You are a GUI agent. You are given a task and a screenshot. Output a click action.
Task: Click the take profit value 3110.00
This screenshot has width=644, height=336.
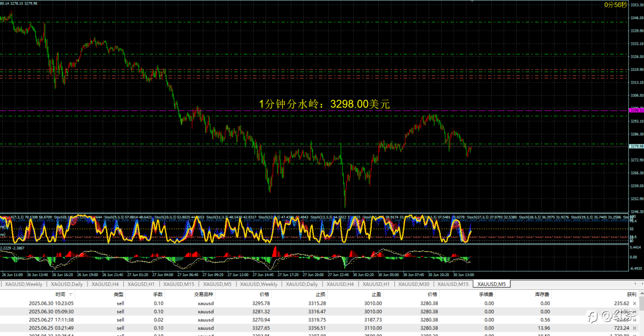pos(373,327)
